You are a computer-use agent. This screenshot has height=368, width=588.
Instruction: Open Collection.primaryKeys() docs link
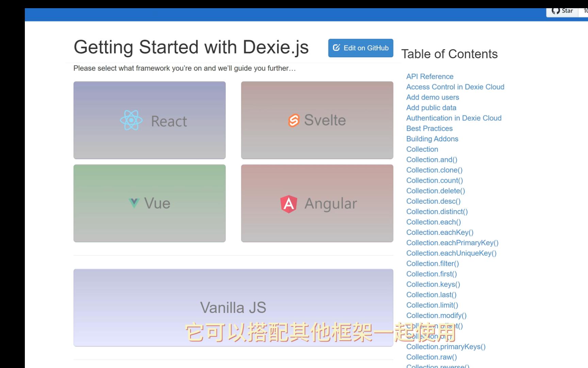pos(446,347)
